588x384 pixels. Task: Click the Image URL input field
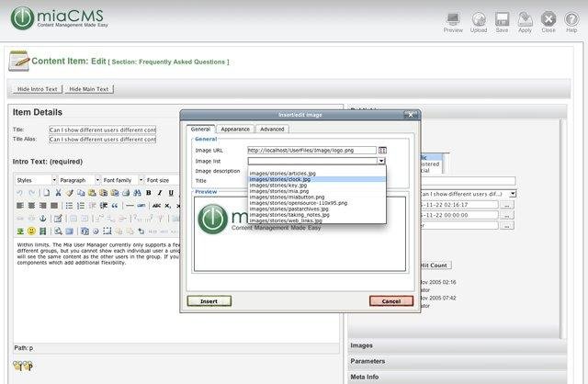[311, 151]
